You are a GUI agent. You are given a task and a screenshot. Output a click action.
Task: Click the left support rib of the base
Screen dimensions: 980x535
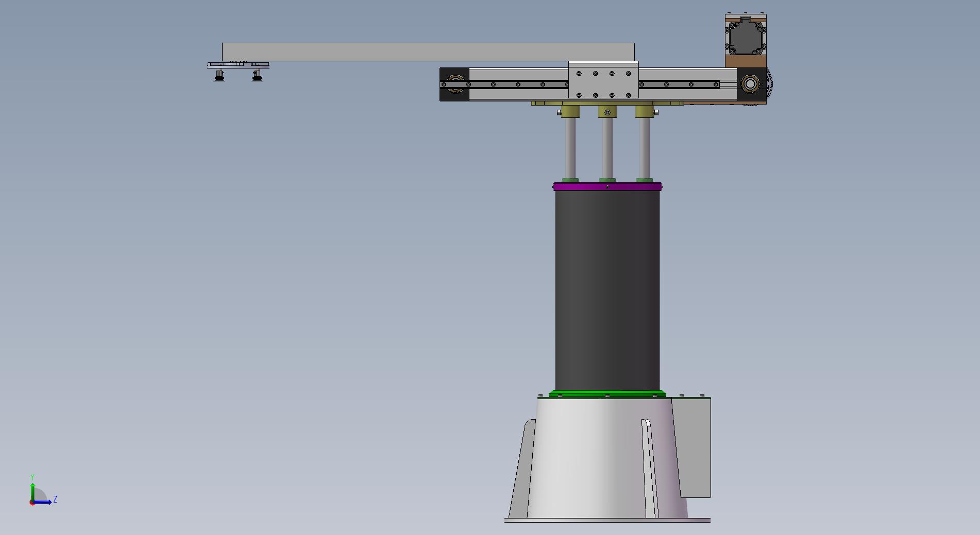pyautogui.click(x=522, y=469)
